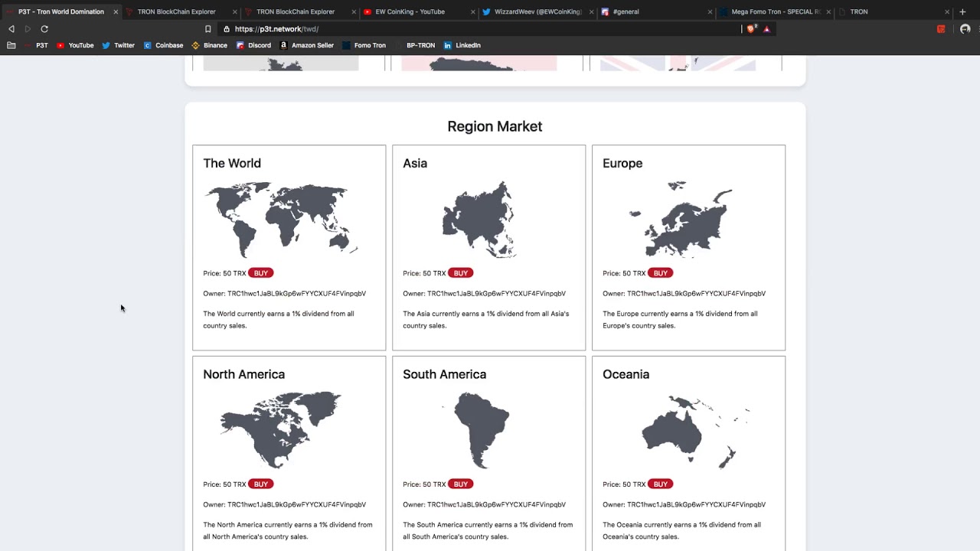This screenshot has width=980, height=551.
Task: Select the Asia map image
Action: [479, 220]
